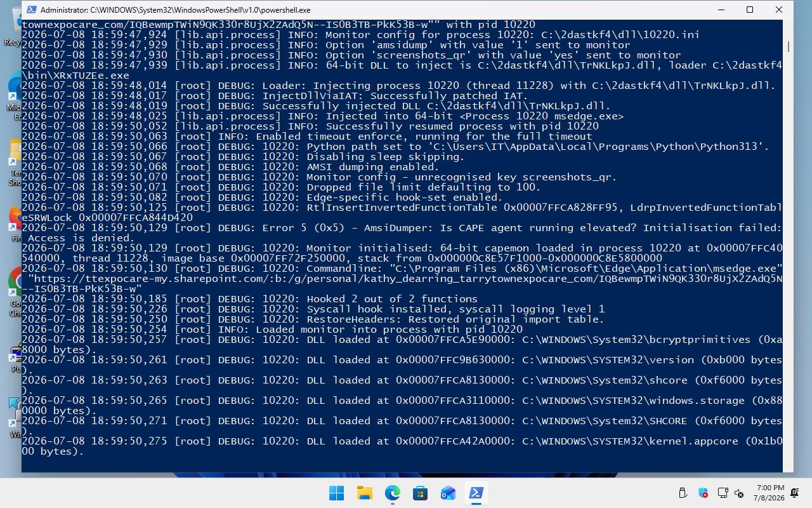Click the 'eSRWLock 0x00007FFCA844D420' continuation line
The image size is (812, 508).
click(107, 218)
